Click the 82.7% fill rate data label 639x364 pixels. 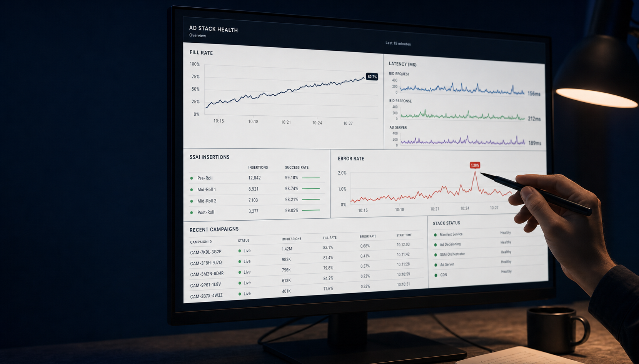[x=372, y=76]
